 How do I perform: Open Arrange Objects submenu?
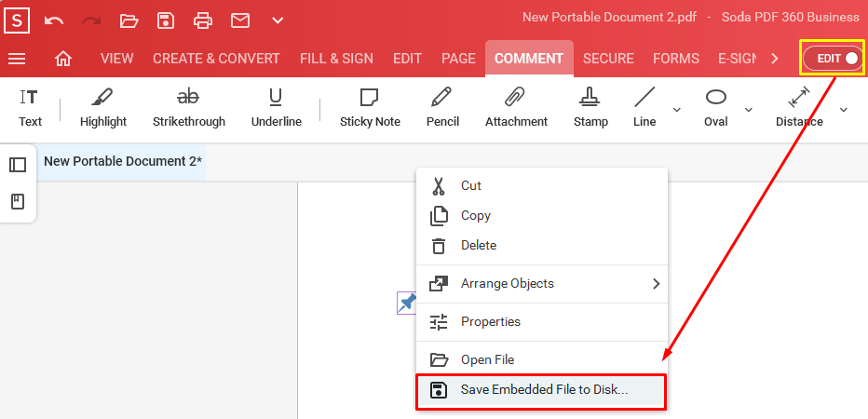coord(541,284)
